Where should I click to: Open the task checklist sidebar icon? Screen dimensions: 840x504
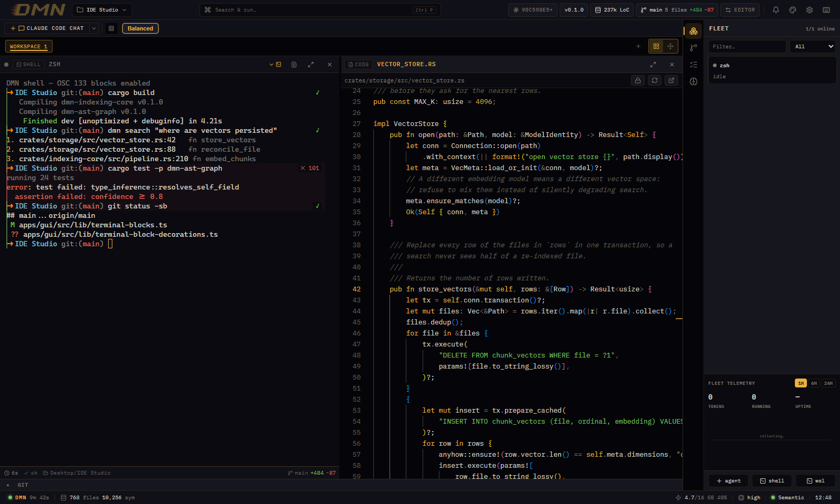point(694,65)
